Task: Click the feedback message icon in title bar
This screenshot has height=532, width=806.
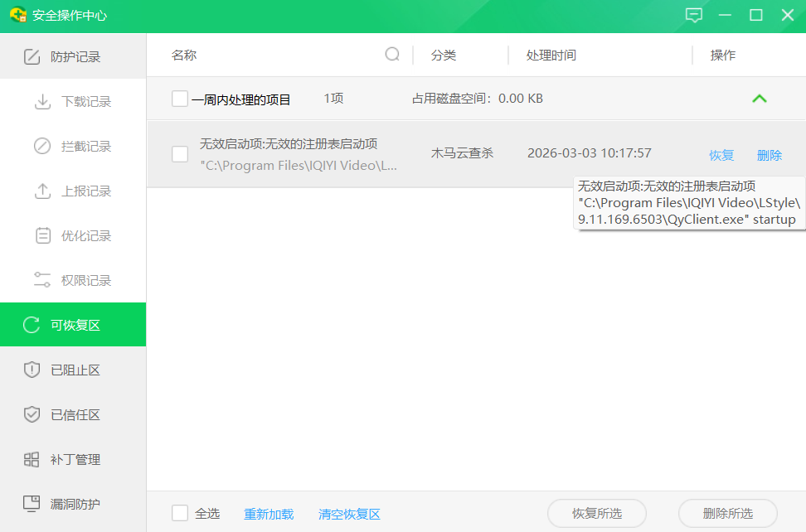Action: [x=694, y=16]
